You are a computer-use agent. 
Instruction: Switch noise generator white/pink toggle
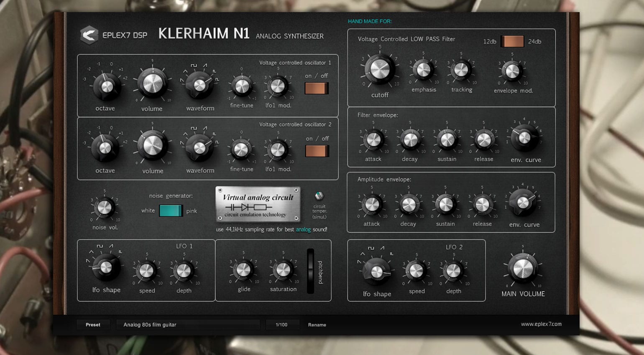tap(171, 210)
